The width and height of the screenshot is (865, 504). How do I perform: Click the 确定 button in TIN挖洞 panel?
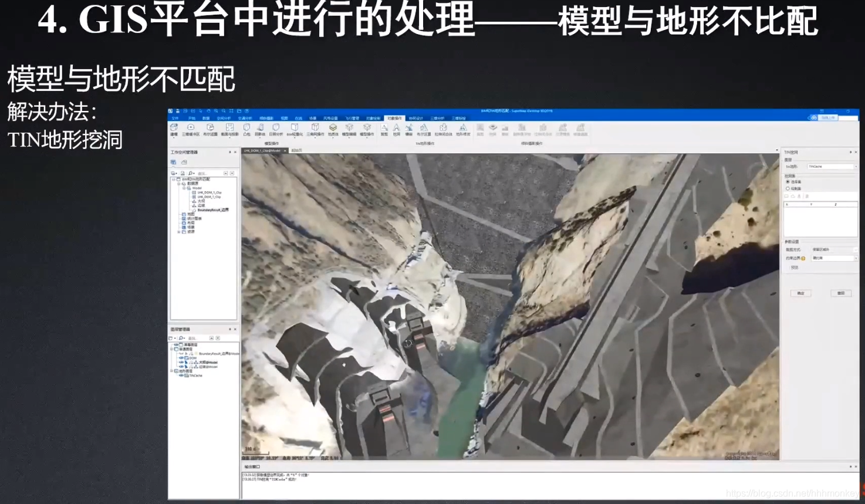[801, 293]
